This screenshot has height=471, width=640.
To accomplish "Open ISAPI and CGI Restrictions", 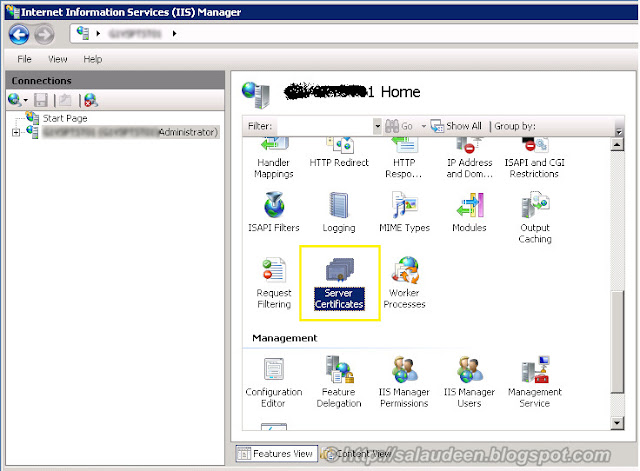I will [534, 158].
